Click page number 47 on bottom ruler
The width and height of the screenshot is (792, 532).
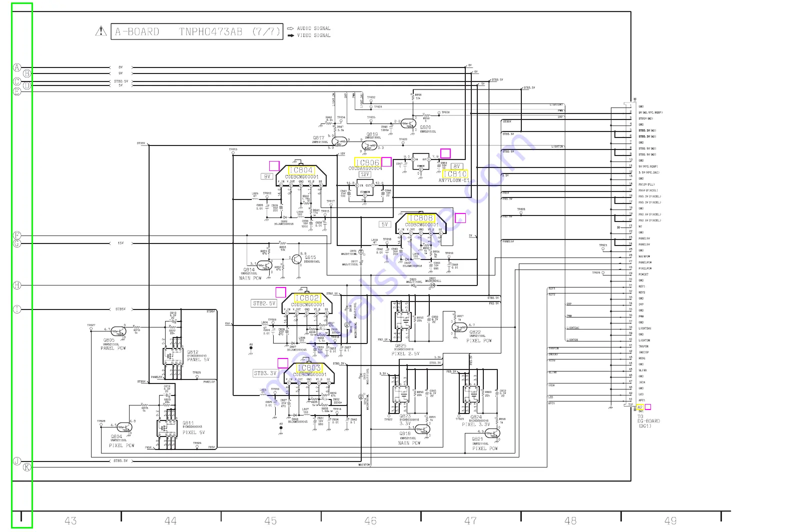[x=471, y=521]
